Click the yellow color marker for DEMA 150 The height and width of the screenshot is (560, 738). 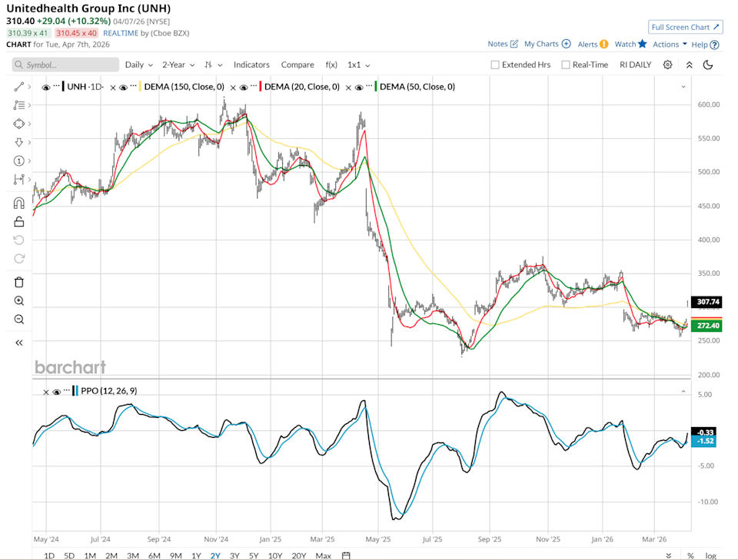(x=141, y=87)
